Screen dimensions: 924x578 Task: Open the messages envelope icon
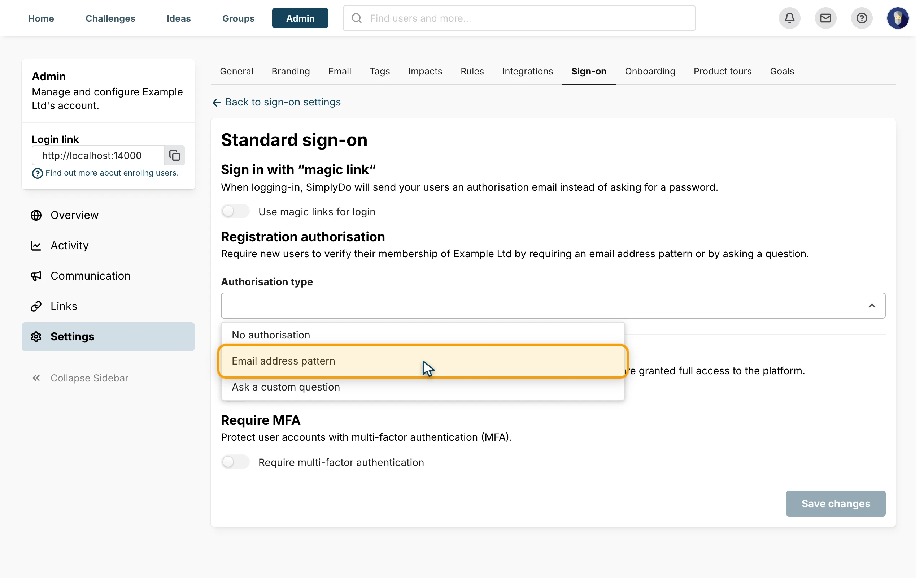(825, 18)
